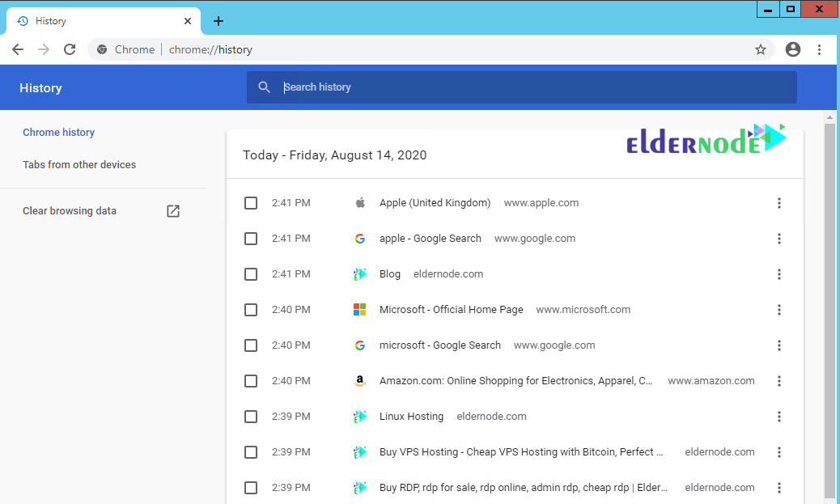Reload the history page

[70, 50]
